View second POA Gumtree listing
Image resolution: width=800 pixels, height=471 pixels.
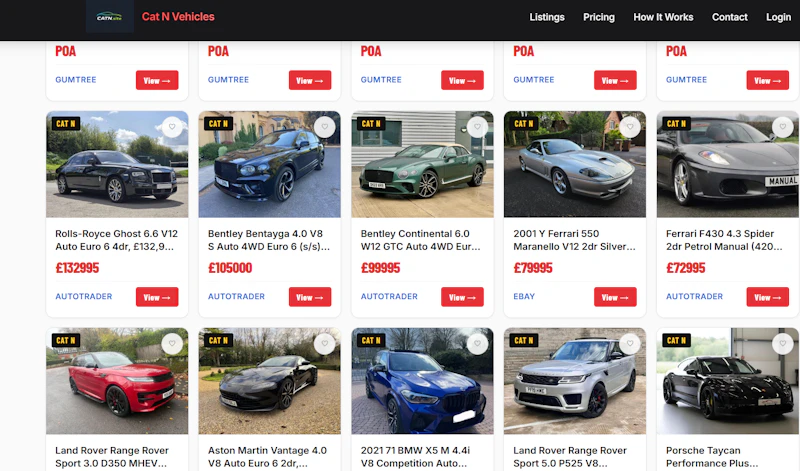310,80
